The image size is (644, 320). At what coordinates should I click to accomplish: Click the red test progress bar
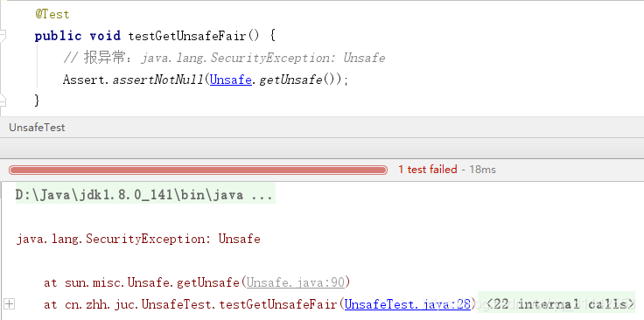click(198, 170)
